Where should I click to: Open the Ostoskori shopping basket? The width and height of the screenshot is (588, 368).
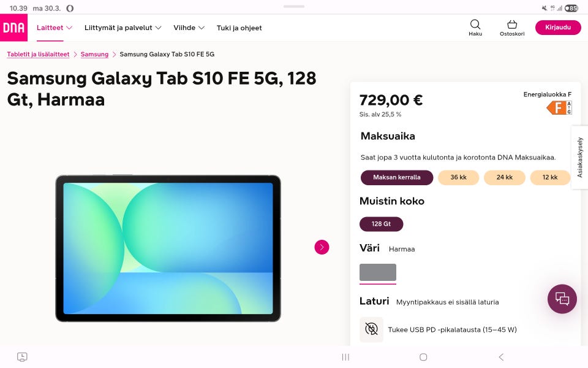point(512,27)
